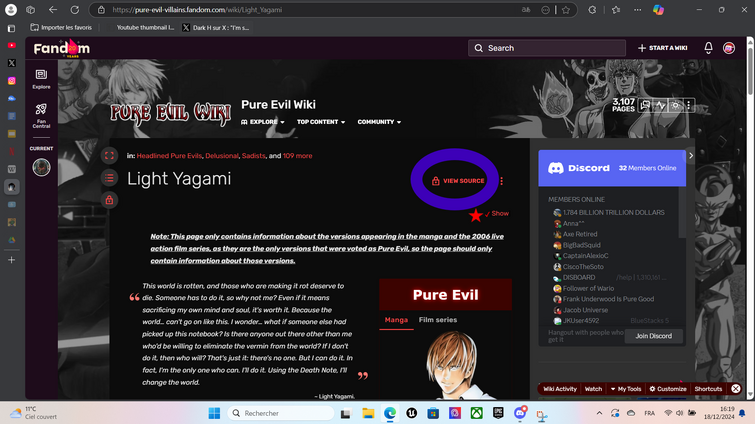Switch to Manga infobox tab

(396, 320)
